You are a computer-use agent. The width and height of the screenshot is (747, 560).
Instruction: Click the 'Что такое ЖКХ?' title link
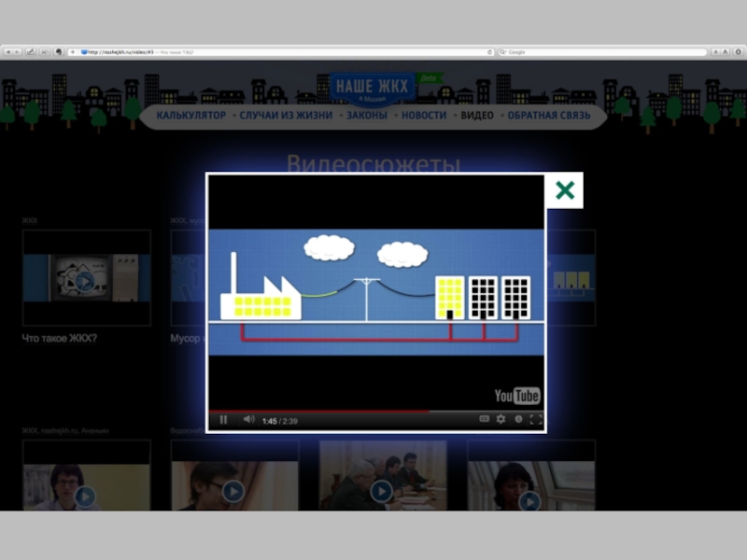tap(59, 338)
